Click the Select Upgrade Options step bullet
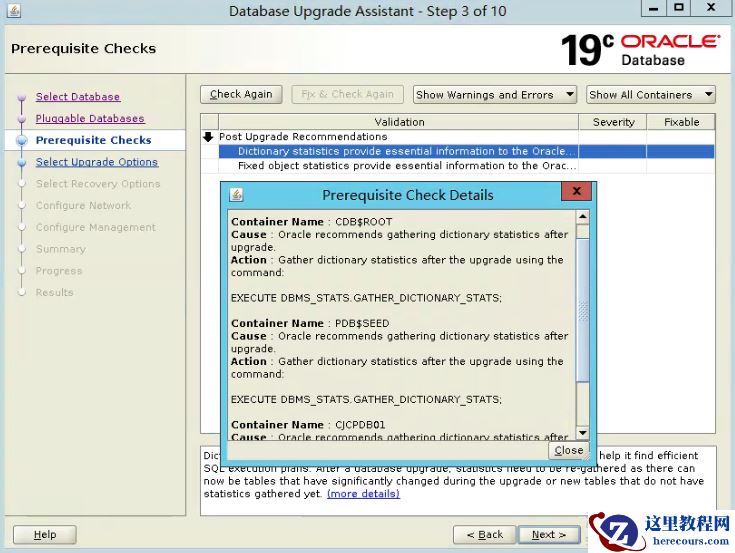This screenshot has width=735, height=553. click(22, 162)
